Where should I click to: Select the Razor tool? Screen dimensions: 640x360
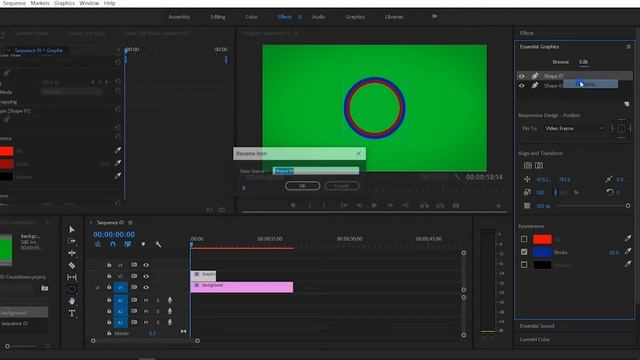click(x=72, y=265)
